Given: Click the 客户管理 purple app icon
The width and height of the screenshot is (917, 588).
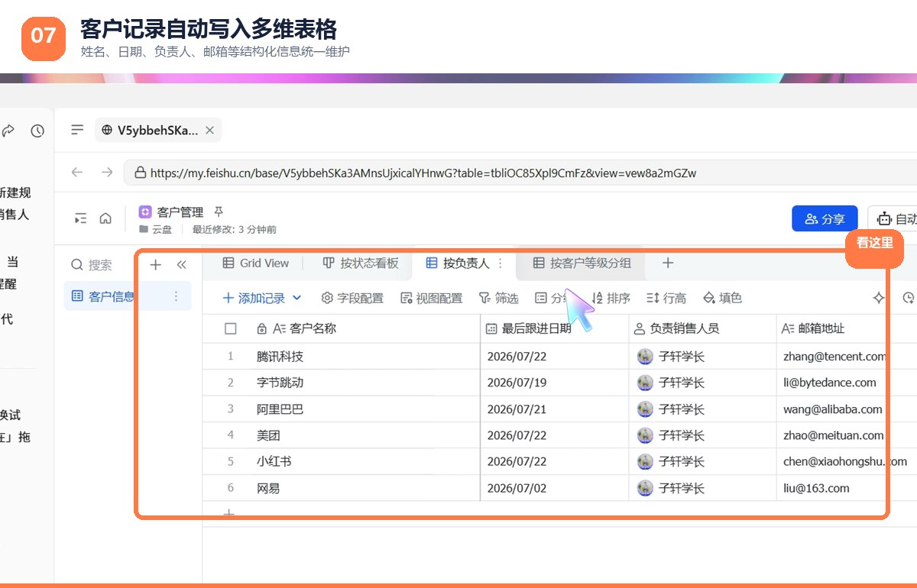Looking at the screenshot, I should pos(145,212).
